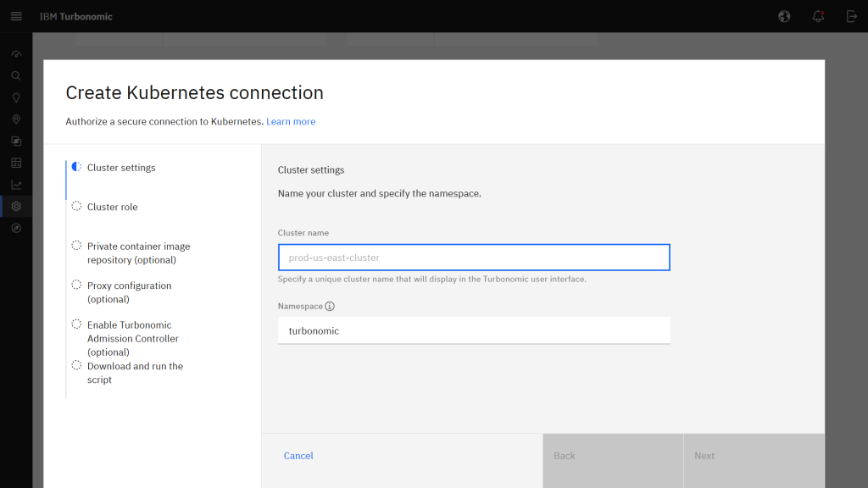Viewport: 868px width, 488px height.
Task: Follow the Learn more link
Action: 291,122
